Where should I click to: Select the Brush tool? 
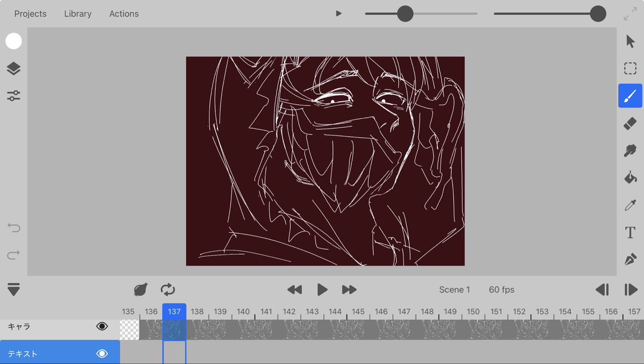631,96
